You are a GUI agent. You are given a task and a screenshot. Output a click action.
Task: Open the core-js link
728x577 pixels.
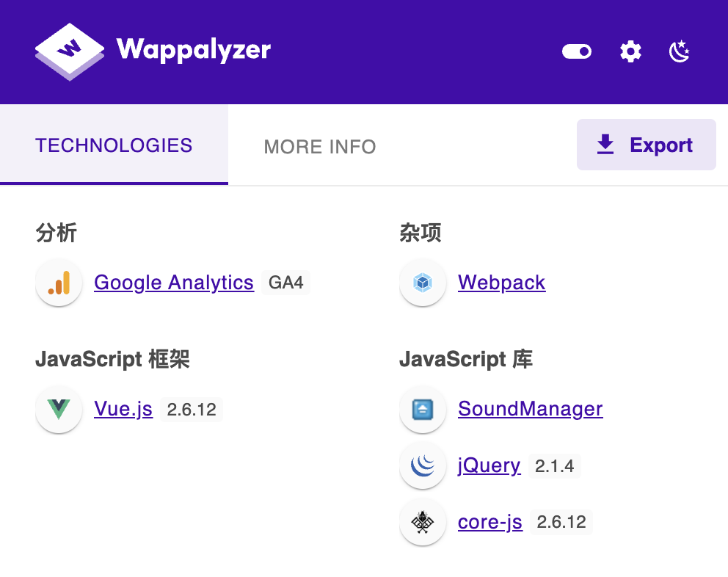coord(490,522)
